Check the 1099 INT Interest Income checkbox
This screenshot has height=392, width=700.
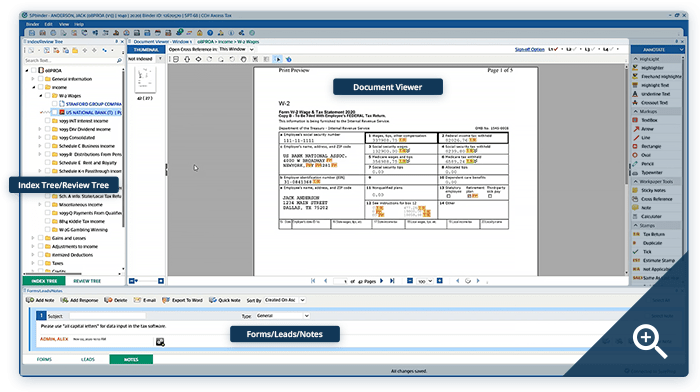click(47, 121)
